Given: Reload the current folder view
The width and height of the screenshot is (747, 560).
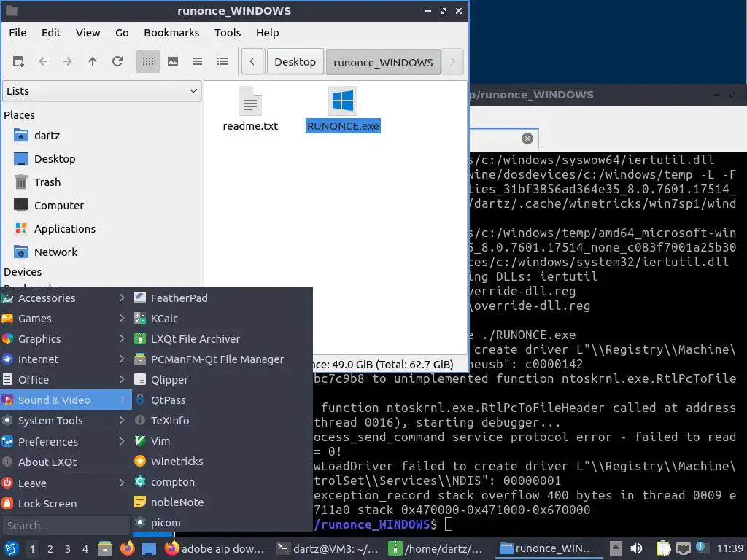Looking at the screenshot, I should tap(117, 61).
